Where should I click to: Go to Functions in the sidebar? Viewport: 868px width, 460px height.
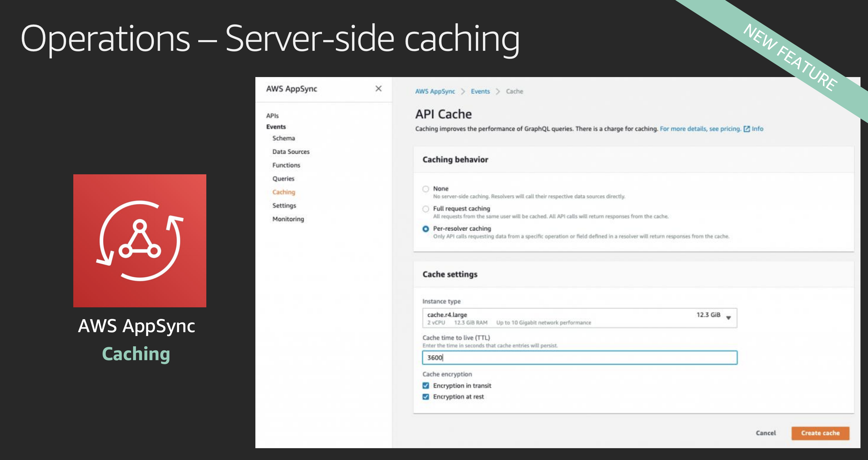[286, 165]
